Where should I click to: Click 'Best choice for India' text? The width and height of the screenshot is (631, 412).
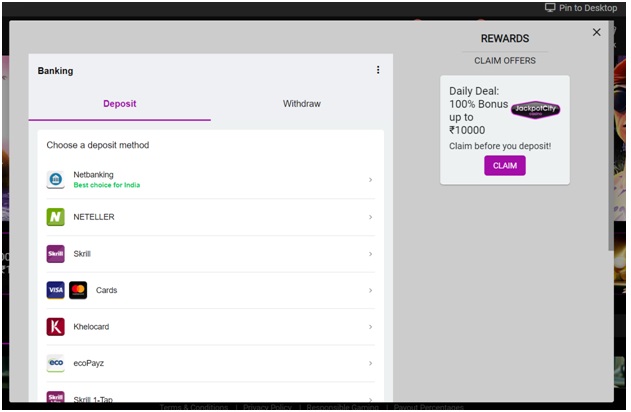coord(107,185)
